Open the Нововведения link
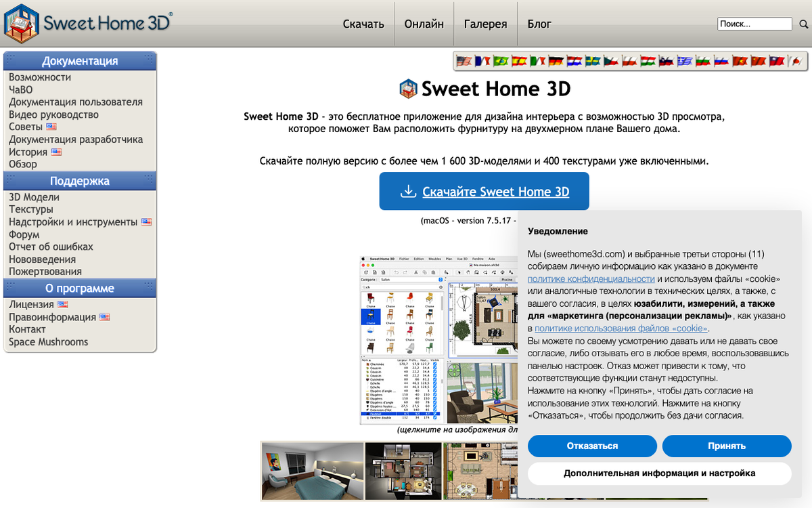The image size is (812, 508). [x=42, y=259]
